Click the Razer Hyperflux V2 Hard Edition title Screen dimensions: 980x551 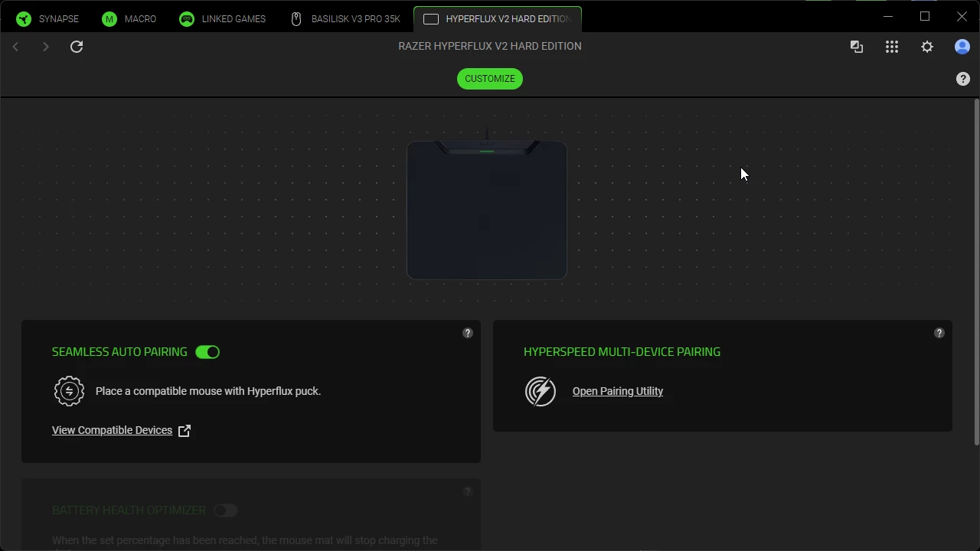490,46
